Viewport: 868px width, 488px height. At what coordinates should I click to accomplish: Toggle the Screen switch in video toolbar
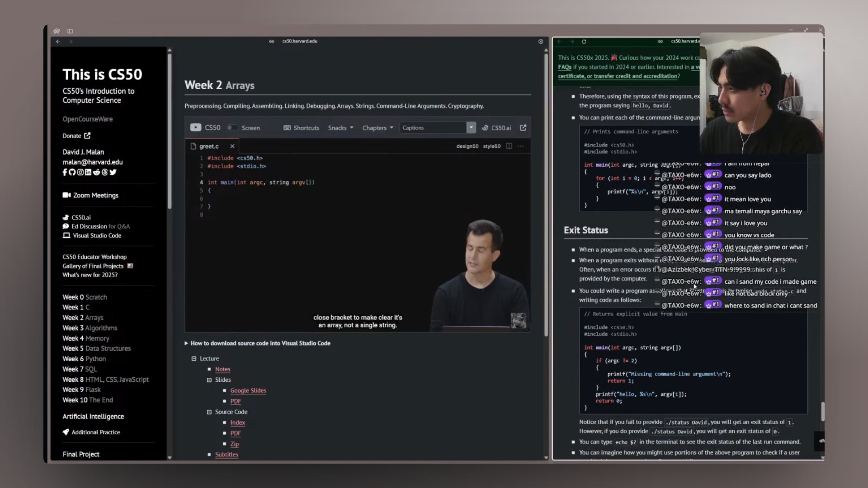[x=232, y=128]
